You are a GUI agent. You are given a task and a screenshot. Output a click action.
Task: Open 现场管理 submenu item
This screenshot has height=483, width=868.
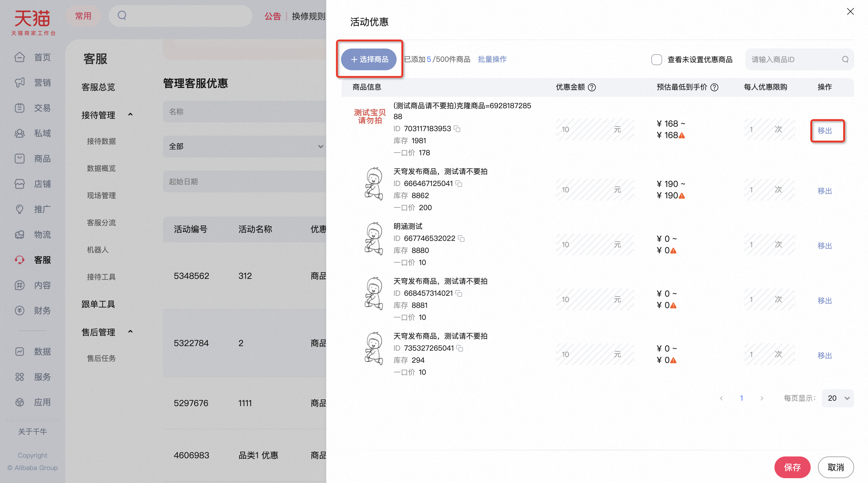point(101,196)
